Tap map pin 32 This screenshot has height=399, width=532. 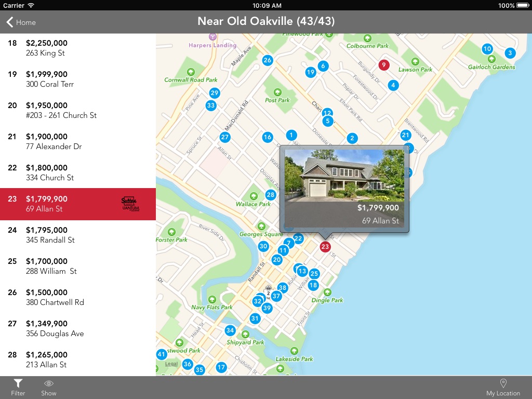coord(258,301)
